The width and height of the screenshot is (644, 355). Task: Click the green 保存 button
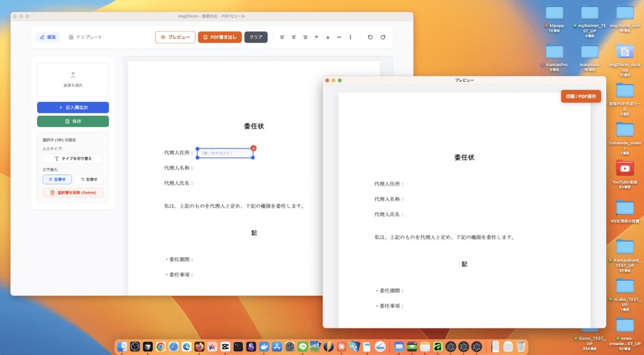tap(73, 121)
